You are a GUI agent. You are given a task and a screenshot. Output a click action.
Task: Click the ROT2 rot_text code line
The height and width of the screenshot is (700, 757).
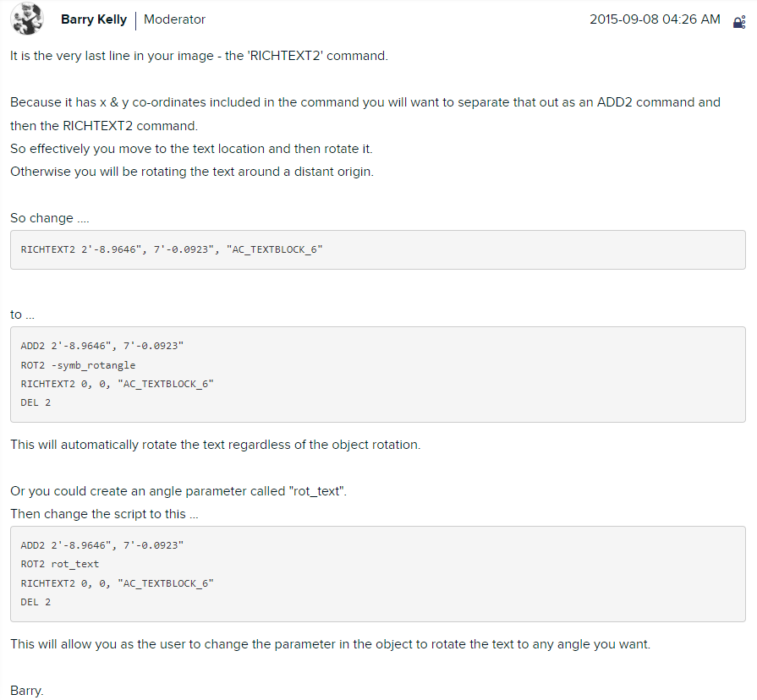(60, 564)
